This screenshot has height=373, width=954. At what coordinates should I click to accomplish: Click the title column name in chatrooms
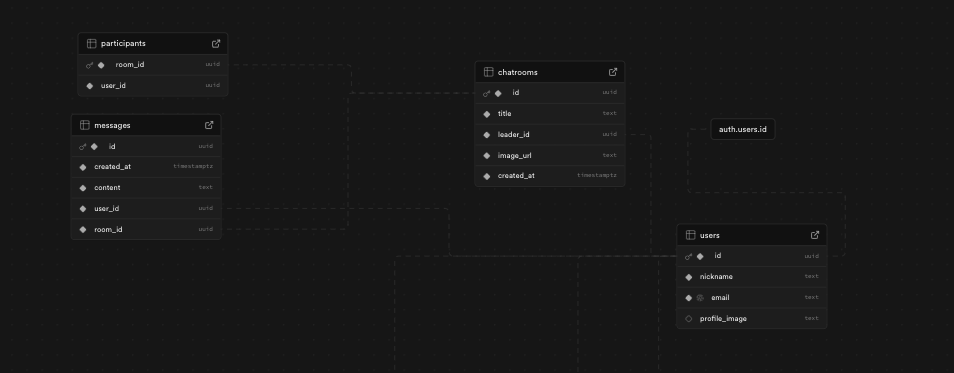coord(505,114)
